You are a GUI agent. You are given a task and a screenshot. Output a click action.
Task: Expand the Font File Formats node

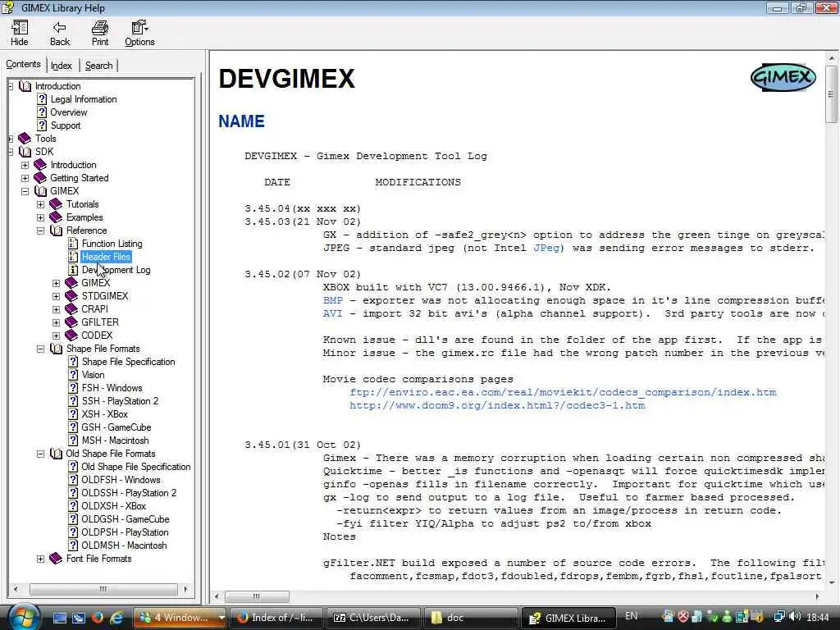click(x=40, y=559)
